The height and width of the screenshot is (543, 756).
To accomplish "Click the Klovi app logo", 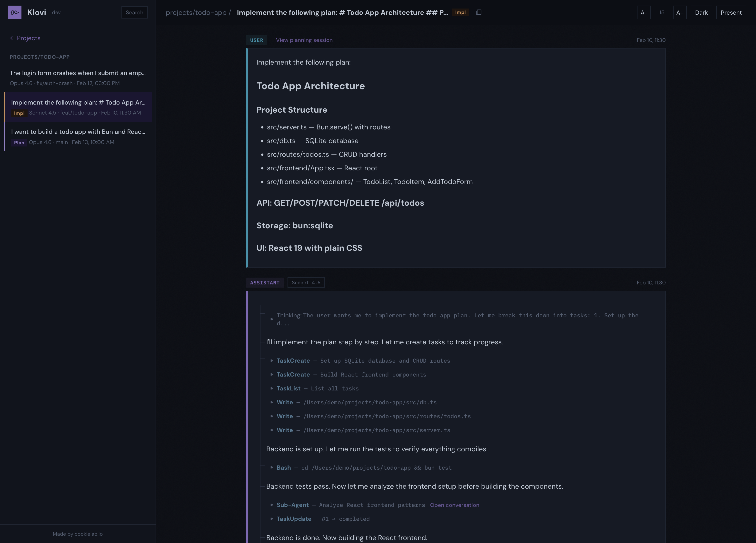I will (15, 12).
